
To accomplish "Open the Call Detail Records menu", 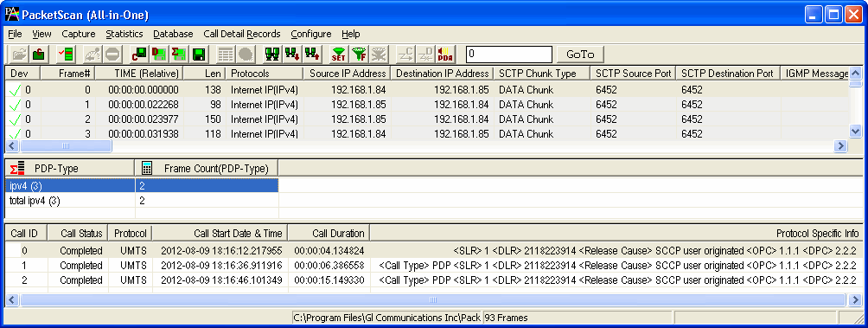I will (x=242, y=34).
